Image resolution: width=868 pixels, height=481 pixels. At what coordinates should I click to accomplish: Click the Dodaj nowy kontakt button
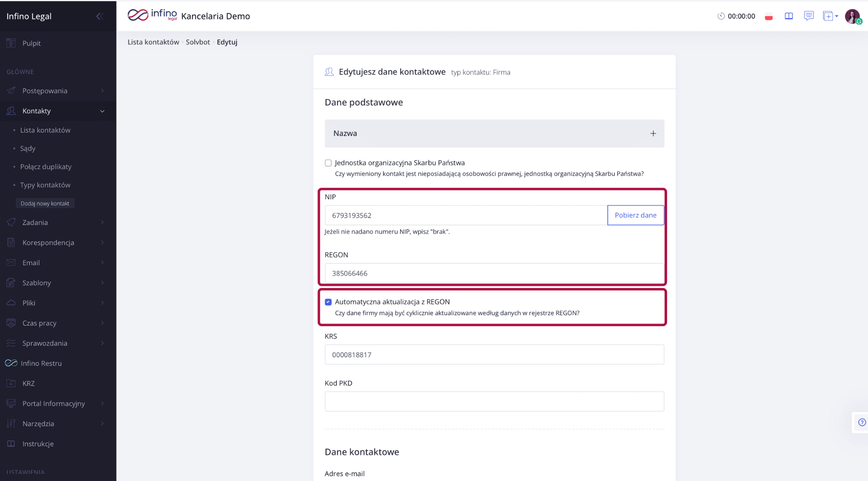(x=45, y=204)
